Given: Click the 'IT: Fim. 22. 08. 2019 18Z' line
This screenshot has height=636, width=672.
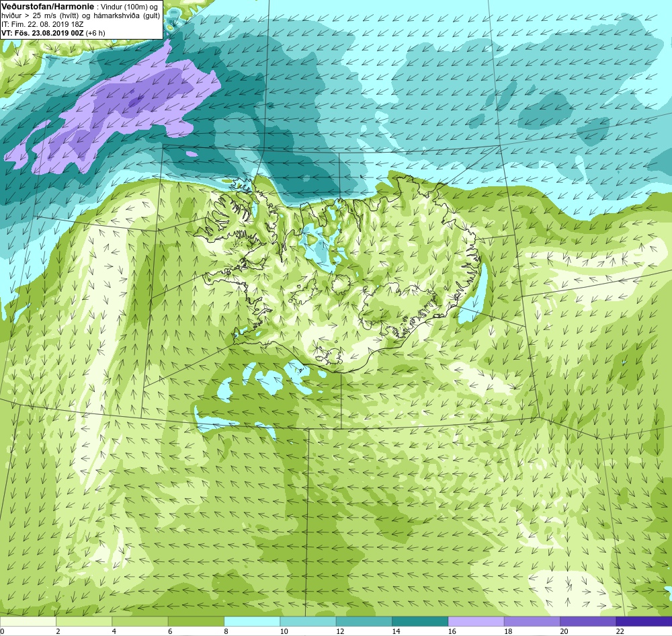Looking at the screenshot, I should click(x=42, y=24).
